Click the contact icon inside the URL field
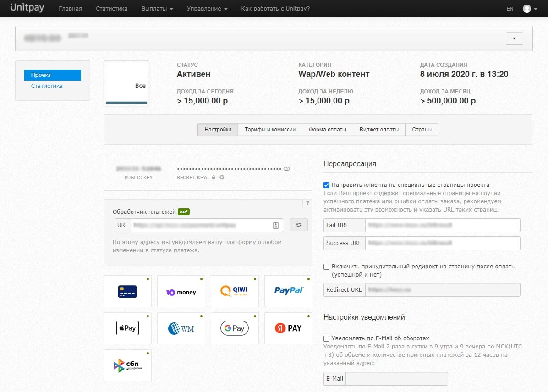The height and width of the screenshot is (392, 548). click(276, 225)
